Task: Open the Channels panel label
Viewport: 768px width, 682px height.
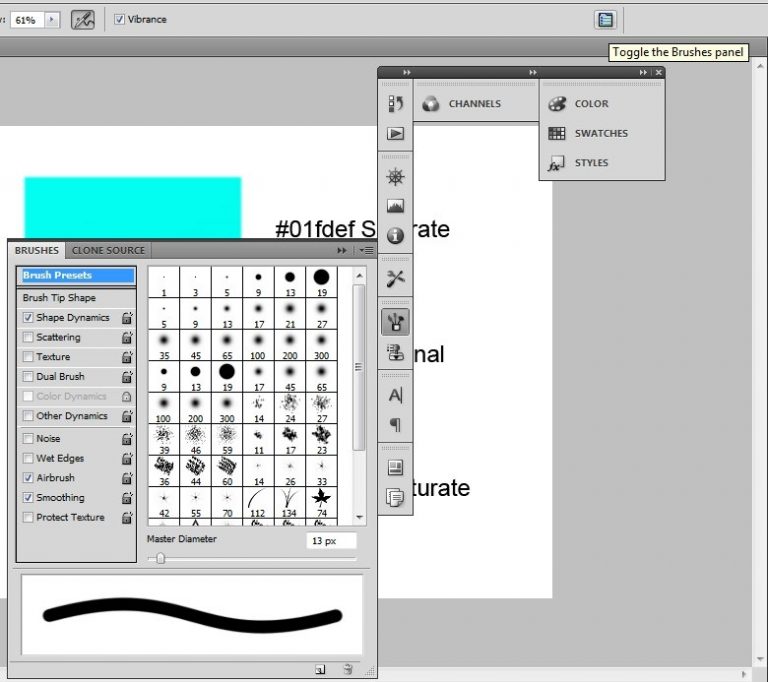Action: (x=475, y=104)
